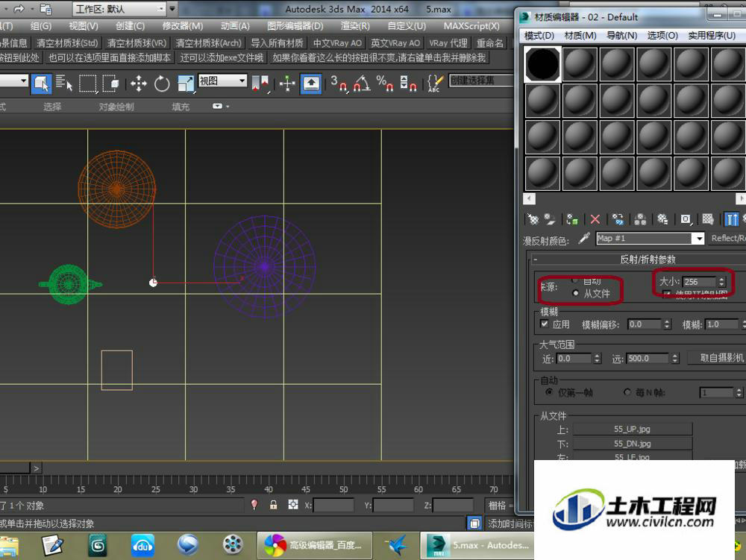
Task: Select the Scale tool
Action: (x=185, y=84)
